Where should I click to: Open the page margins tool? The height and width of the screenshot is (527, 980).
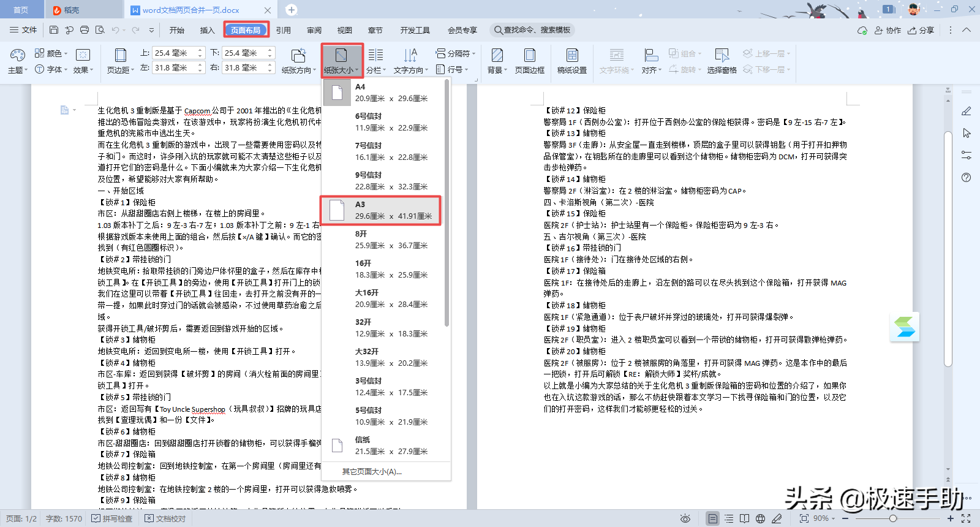pos(121,61)
